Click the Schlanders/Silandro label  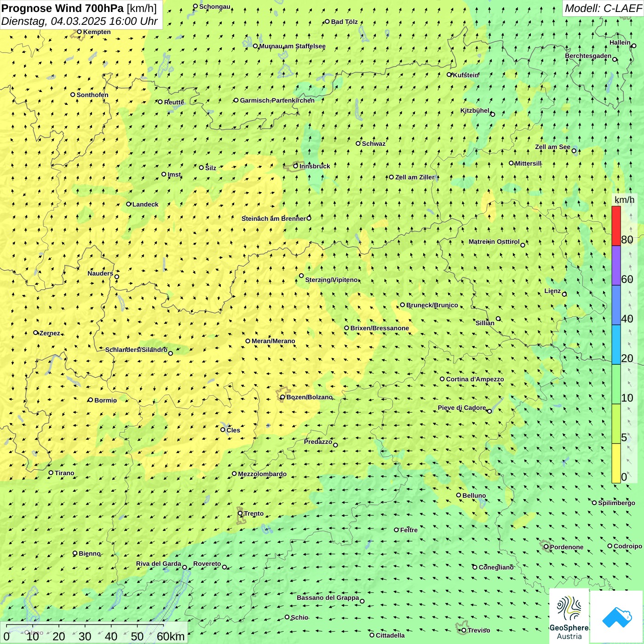click(136, 350)
